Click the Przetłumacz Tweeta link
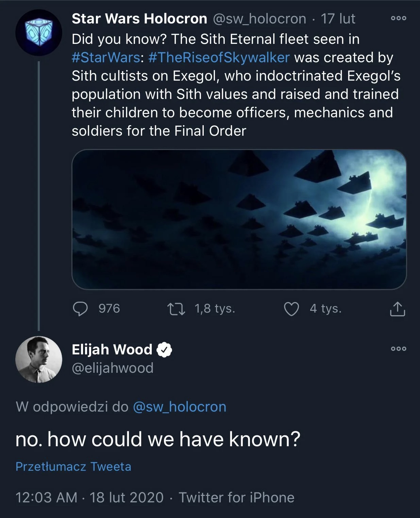420x518 pixels. [73, 466]
